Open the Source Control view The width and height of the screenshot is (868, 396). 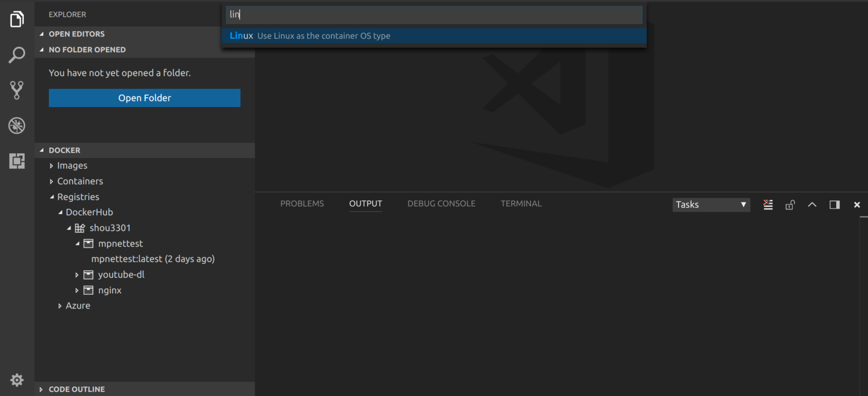[17, 90]
